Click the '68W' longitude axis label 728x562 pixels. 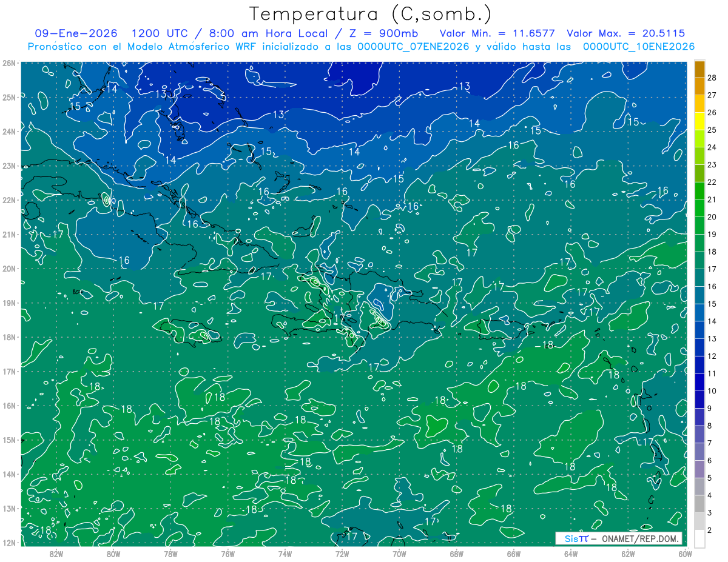click(x=456, y=554)
